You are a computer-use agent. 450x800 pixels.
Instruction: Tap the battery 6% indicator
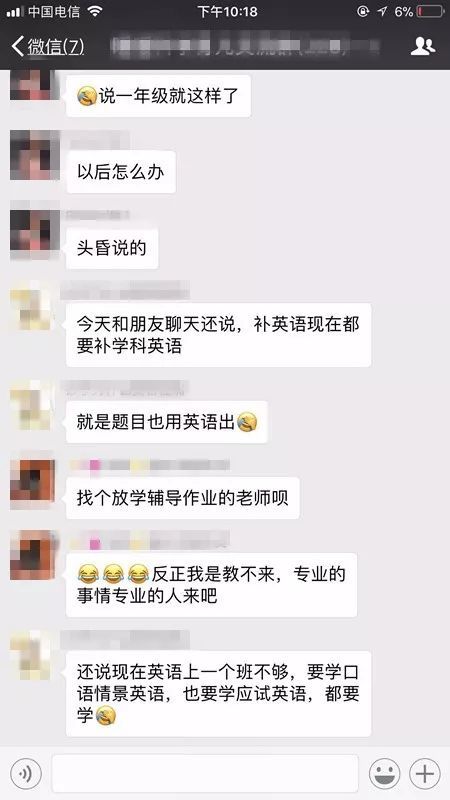pos(418,12)
